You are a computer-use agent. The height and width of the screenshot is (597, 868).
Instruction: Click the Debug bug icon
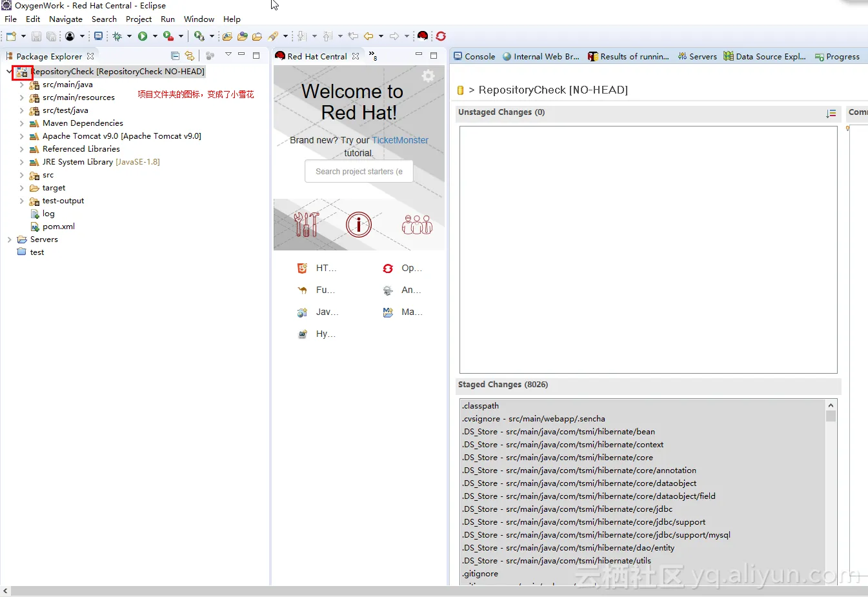(117, 36)
